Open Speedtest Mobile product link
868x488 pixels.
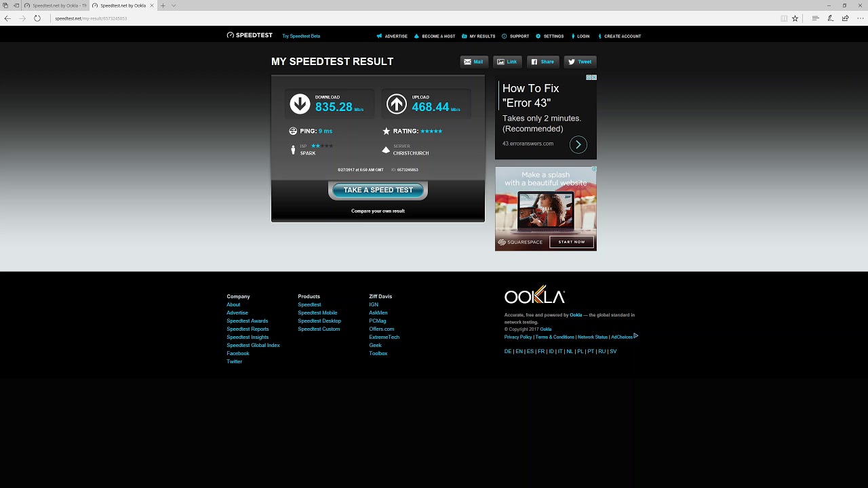317,313
